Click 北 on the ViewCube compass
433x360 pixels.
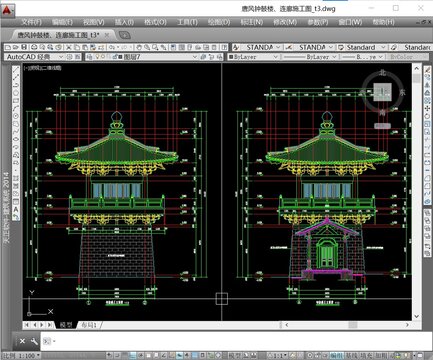382,73
